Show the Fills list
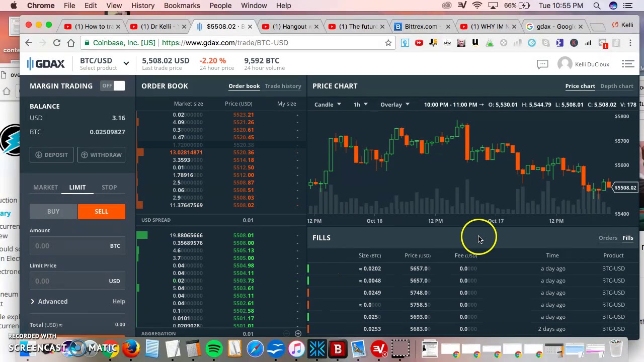Viewport: 644px width, 362px height. (x=628, y=238)
